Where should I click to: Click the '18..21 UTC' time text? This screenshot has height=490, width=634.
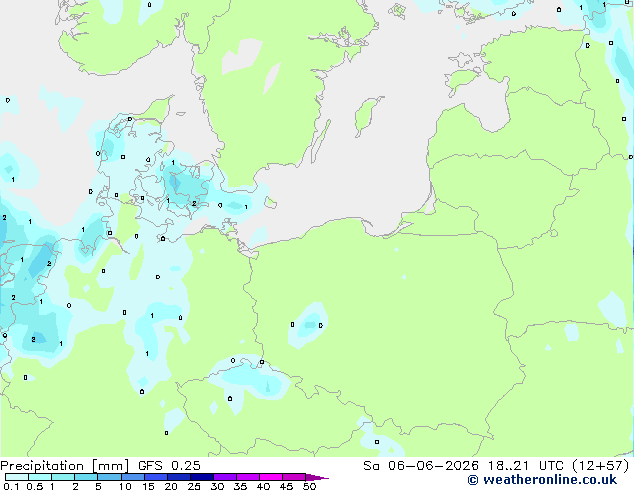click(525, 466)
